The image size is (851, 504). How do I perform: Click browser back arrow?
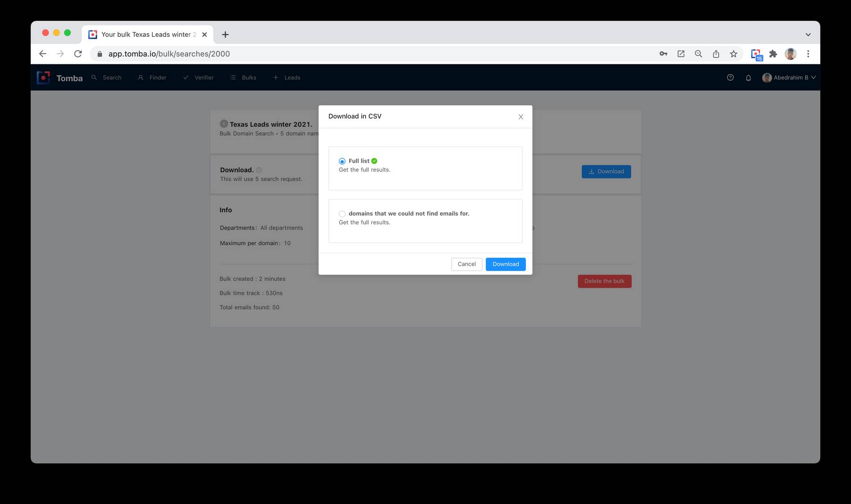(43, 54)
